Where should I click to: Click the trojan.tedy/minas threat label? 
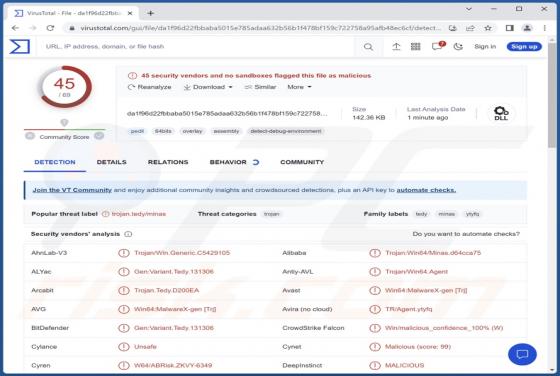(139, 214)
